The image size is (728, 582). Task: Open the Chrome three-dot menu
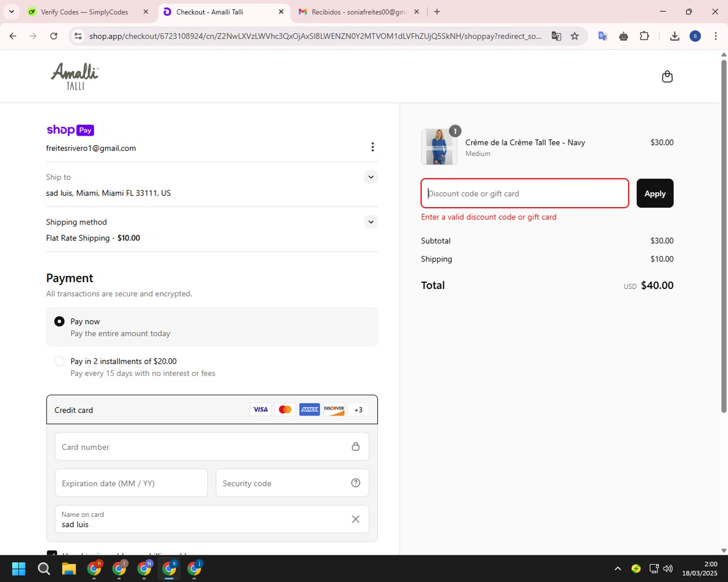(x=715, y=36)
